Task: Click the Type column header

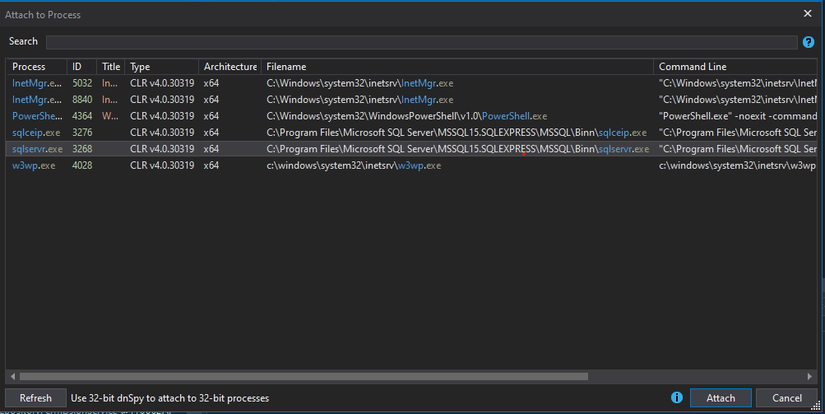Action: tap(140, 66)
